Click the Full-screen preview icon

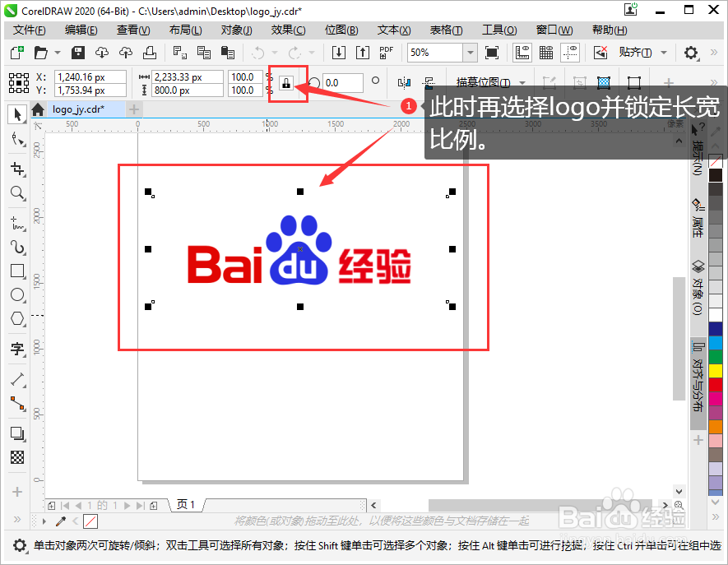coord(492,53)
